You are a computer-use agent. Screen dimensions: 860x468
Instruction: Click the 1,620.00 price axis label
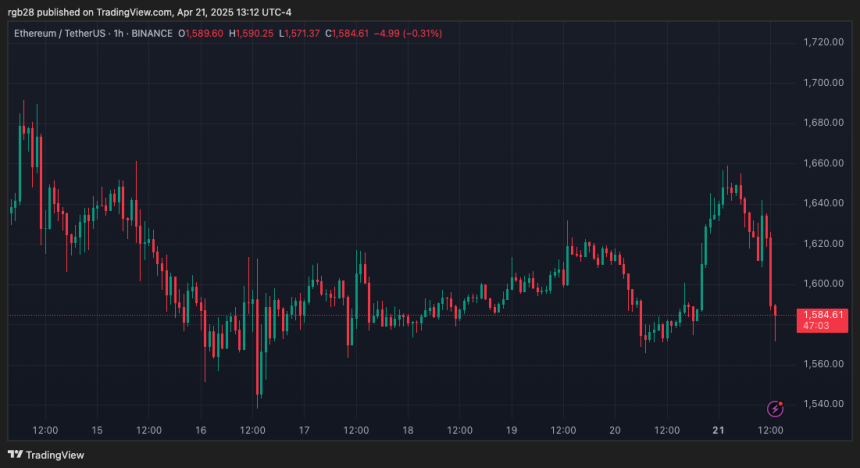(823, 244)
